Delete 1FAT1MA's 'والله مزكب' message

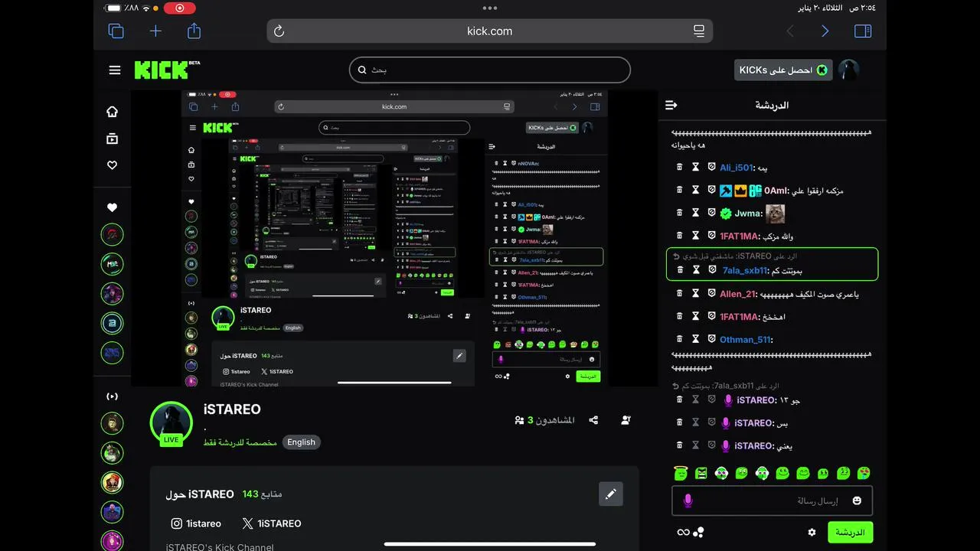tap(679, 236)
